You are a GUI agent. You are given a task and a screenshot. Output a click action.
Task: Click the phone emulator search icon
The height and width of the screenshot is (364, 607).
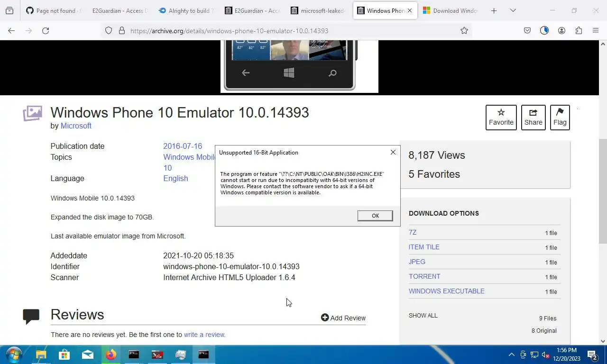coord(332,73)
